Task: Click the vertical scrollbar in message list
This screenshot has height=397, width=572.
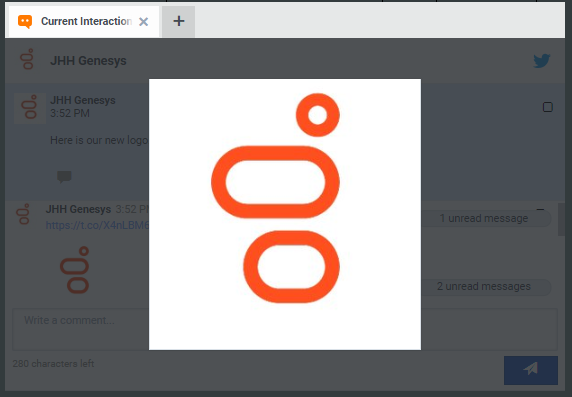Action: point(561,220)
